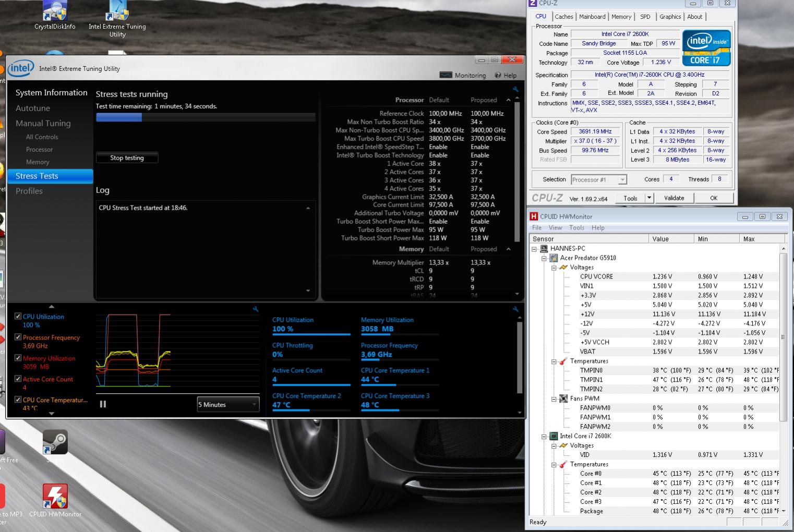Image resolution: width=794 pixels, height=532 pixels.
Task: Disable the Active Core Count checkbox
Action: pos(18,379)
